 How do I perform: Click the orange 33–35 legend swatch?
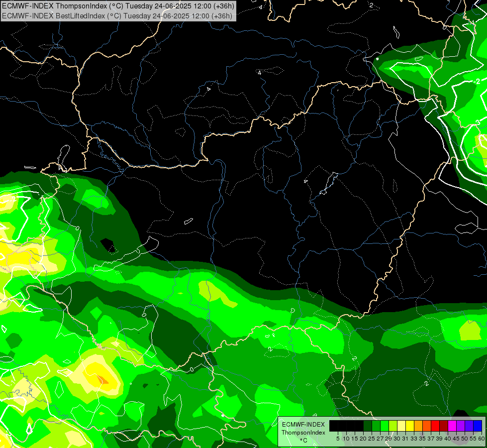tap(418, 426)
